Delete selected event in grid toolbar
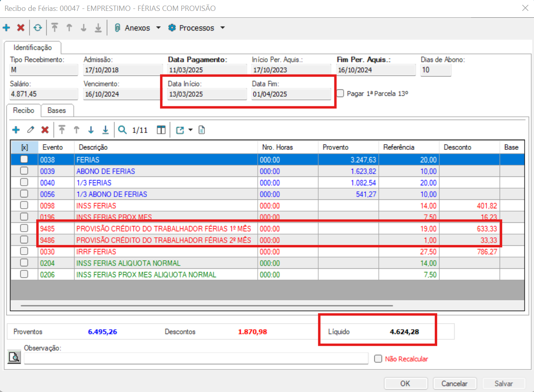 pyautogui.click(x=45, y=130)
